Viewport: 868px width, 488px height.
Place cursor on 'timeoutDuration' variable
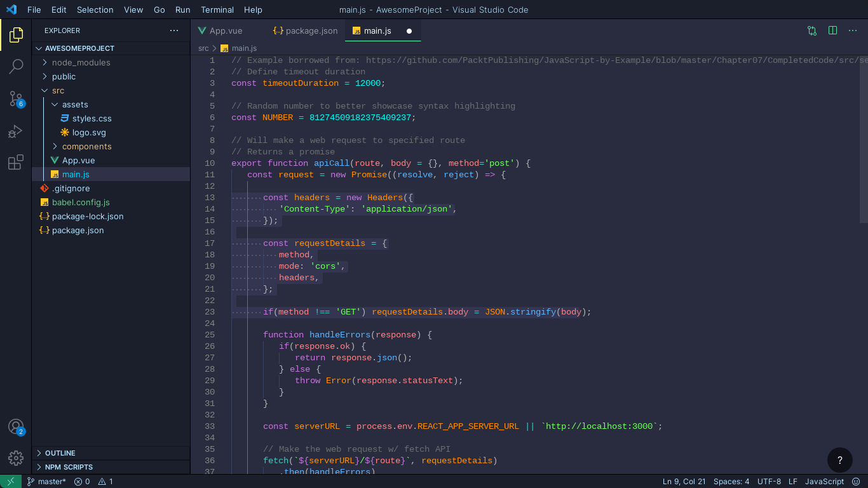301,83
